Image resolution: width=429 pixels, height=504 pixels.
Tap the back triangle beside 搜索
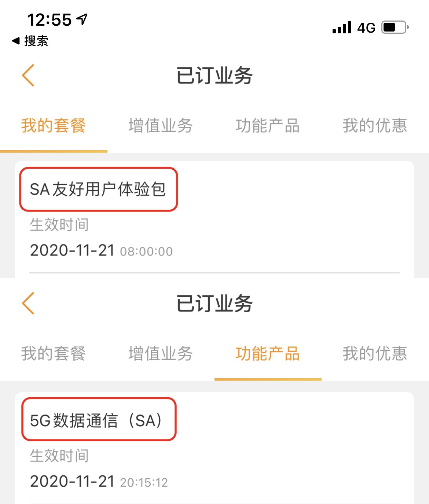[x=16, y=41]
